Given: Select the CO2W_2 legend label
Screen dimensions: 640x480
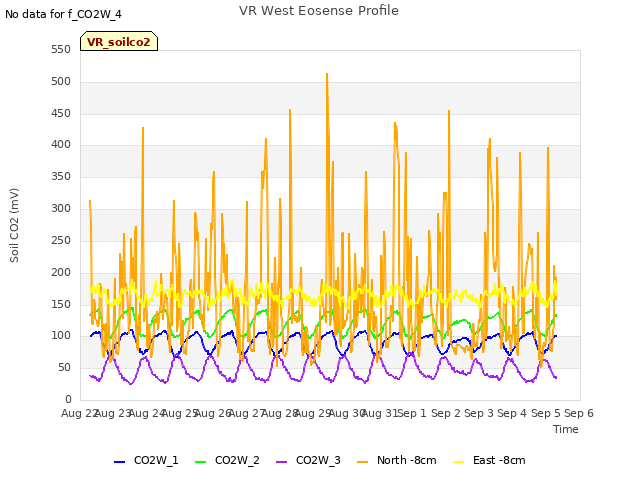Looking at the screenshot, I should tap(237, 460).
